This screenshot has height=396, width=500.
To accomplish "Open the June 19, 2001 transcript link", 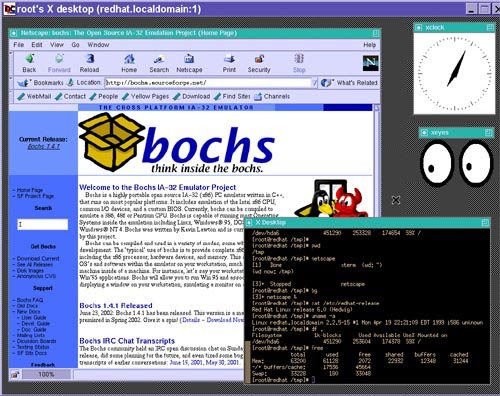I will pos(186,362).
